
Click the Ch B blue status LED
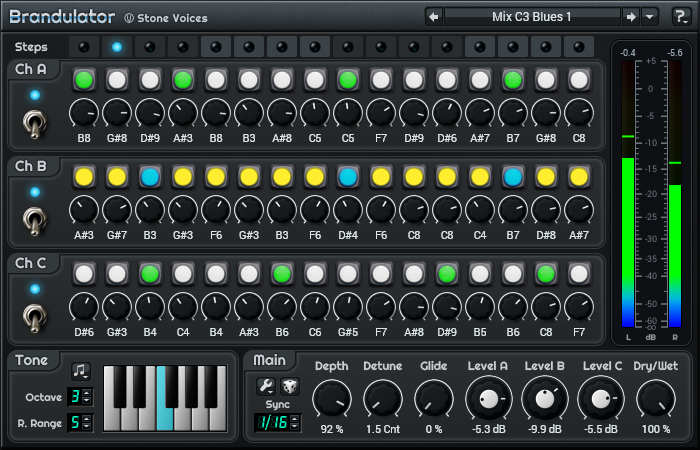pyautogui.click(x=35, y=192)
